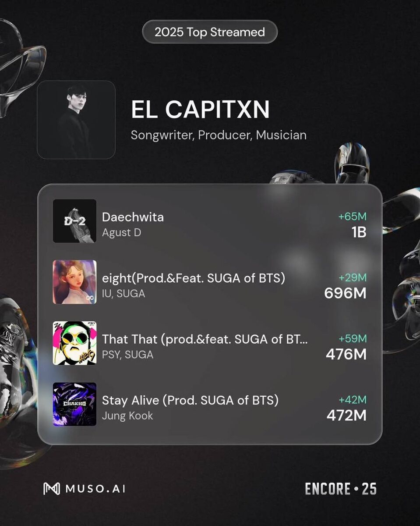
Task: Select the That That song title
Action: pos(205,339)
